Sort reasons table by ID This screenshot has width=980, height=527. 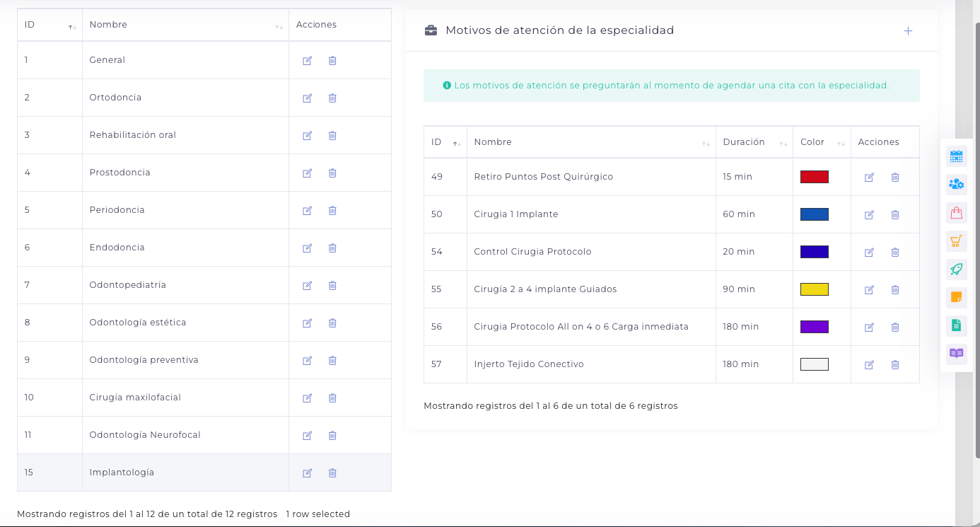[445, 142]
